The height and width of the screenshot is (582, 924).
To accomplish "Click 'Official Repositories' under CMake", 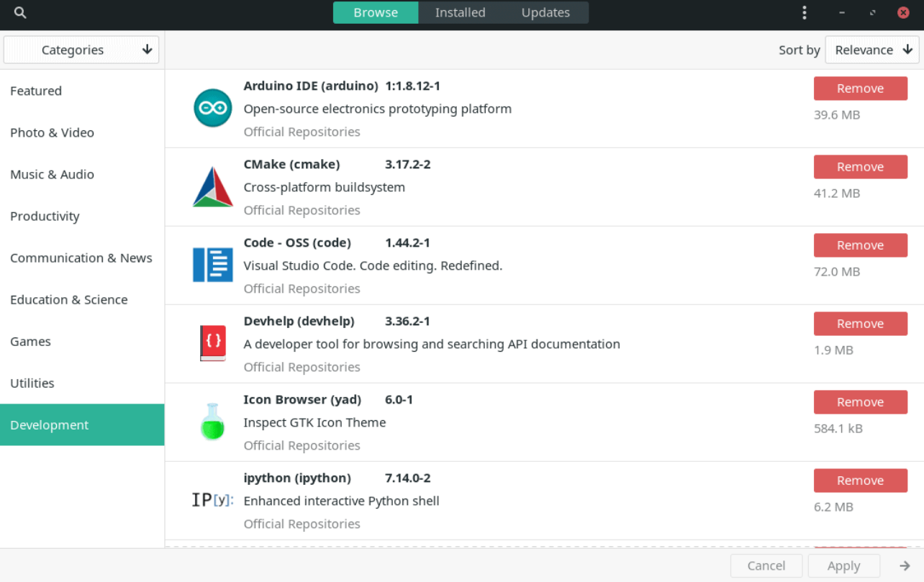I will click(x=302, y=210).
